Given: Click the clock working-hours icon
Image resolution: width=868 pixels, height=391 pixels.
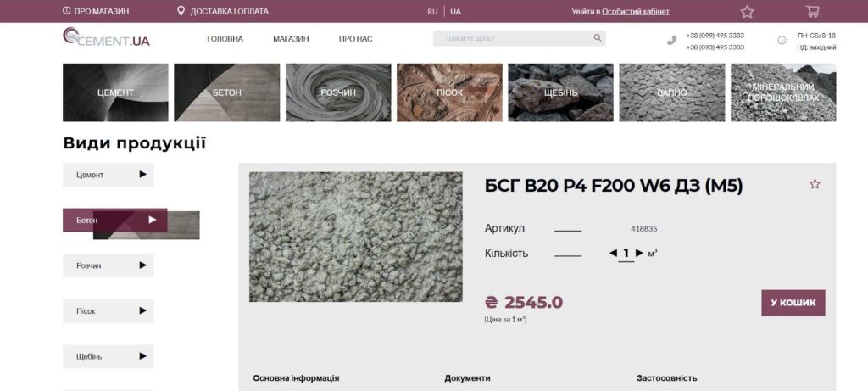Looking at the screenshot, I should coord(782,41).
